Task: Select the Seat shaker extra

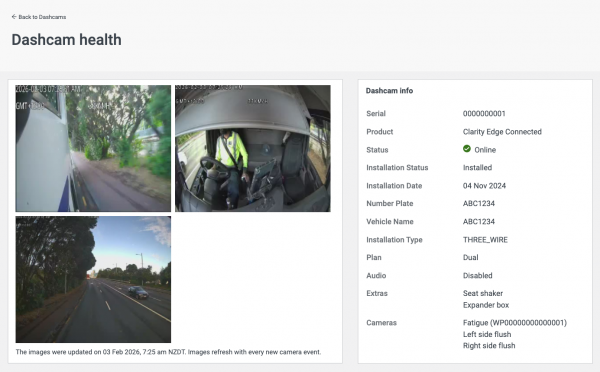Action: [x=483, y=294]
